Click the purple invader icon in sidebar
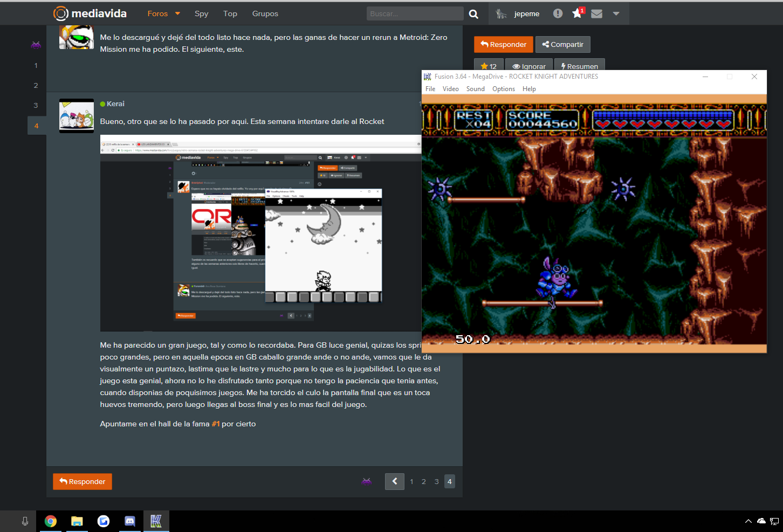 pyautogui.click(x=36, y=45)
